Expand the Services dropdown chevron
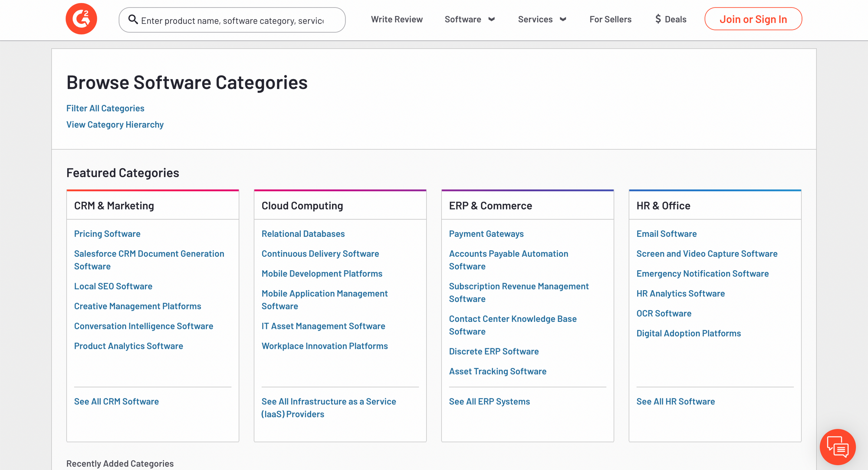This screenshot has height=470, width=868. (x=563, y=19)
